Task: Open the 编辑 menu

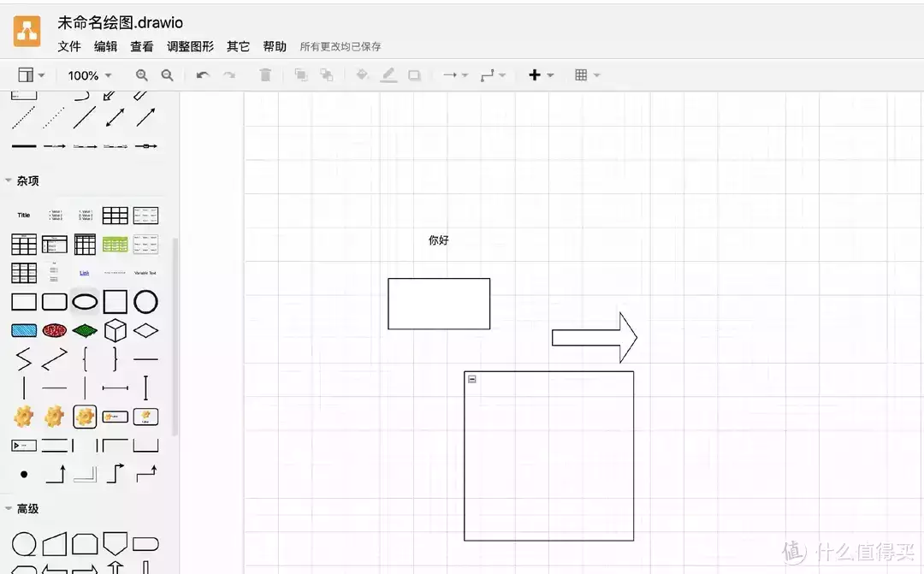Action: tap(105, 46)
